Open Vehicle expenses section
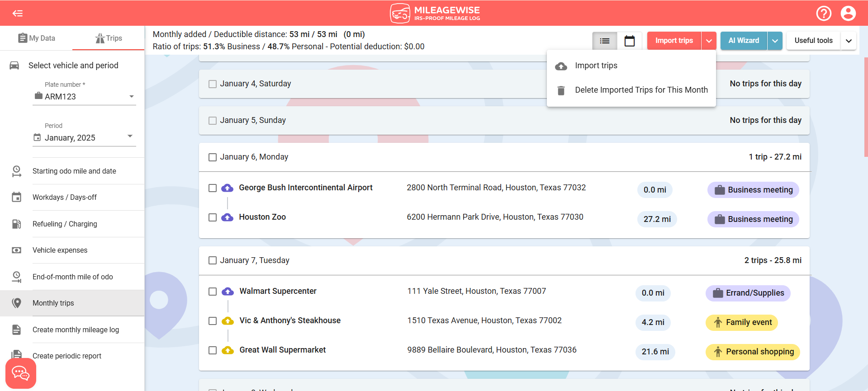This screenshot has height=391, width=868. point(72,250)
